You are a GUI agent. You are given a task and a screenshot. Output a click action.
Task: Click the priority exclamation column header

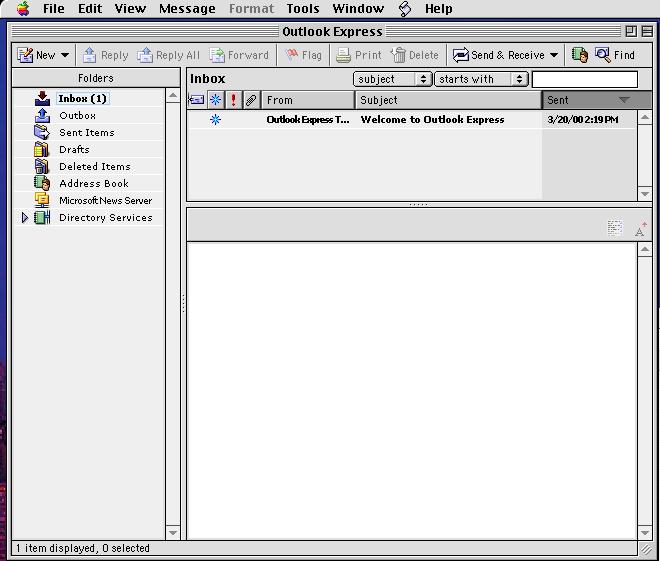coord(234,100)
